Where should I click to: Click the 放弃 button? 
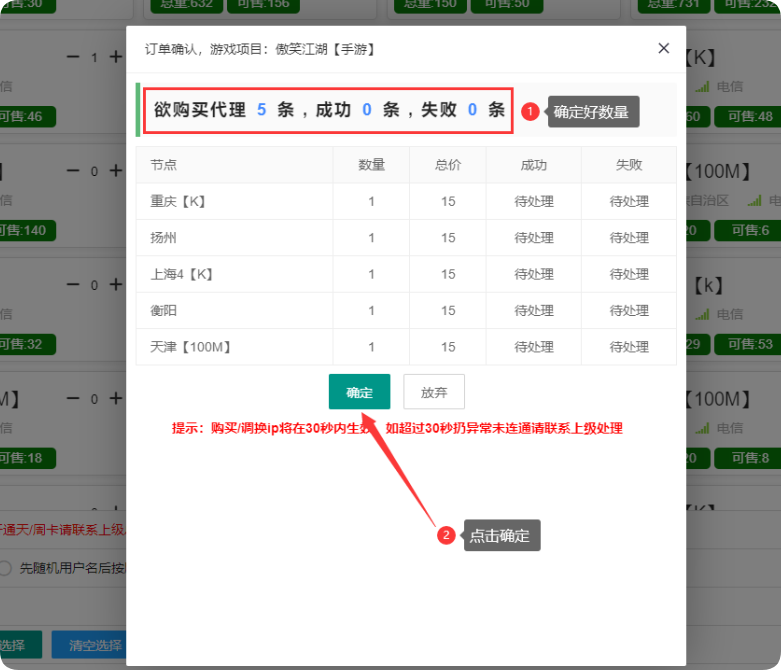click(434, 392)
